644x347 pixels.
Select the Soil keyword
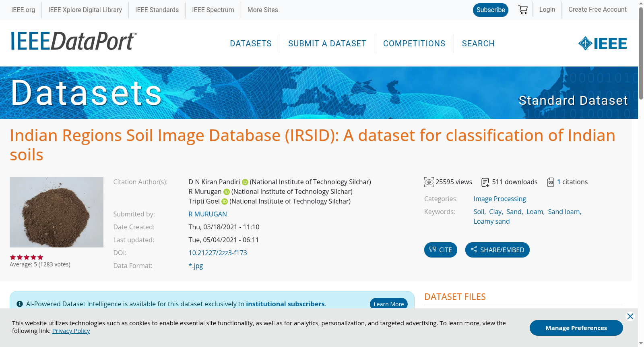pyautogui.click(x=479, y=212)
